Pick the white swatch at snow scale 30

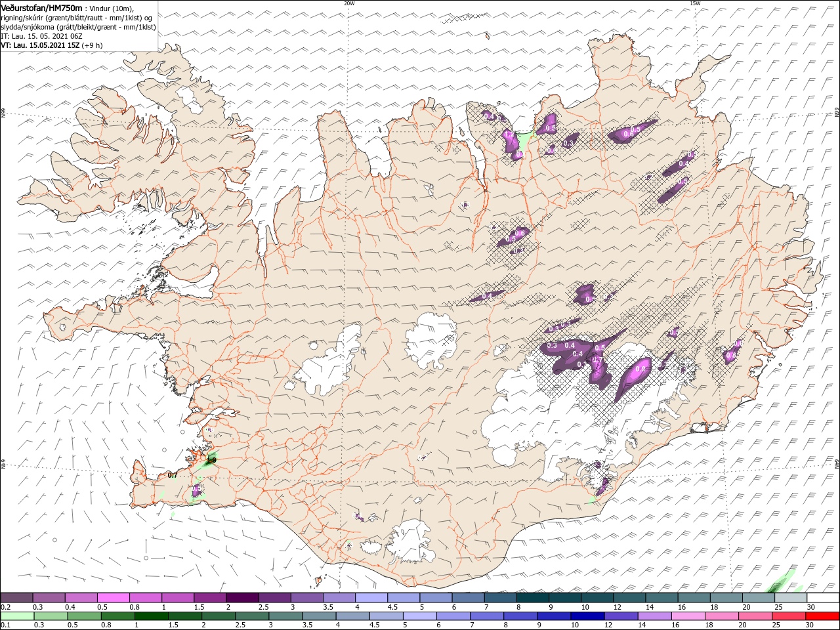(823, 598)
